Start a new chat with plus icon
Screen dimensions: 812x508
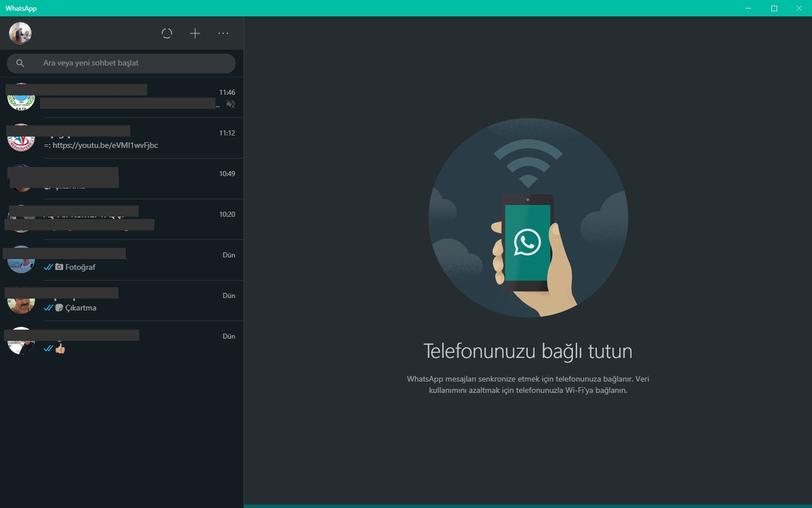pyautogui.click(x=195, y=33)
